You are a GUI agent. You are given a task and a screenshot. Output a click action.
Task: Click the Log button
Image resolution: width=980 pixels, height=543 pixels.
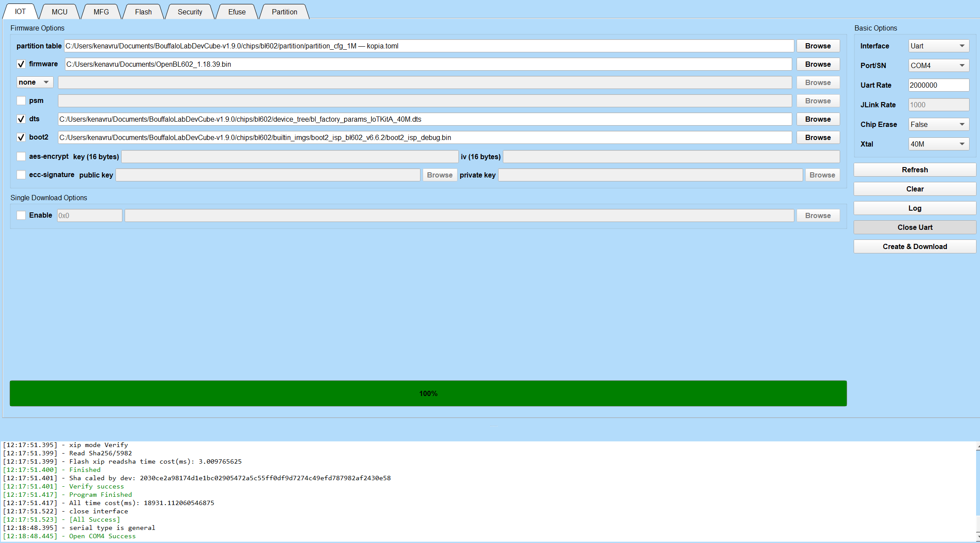pyautogui.click(x=915, y=208)
